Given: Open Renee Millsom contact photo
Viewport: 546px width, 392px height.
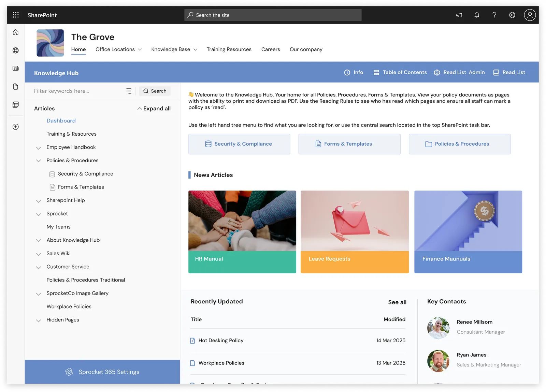Looking at the screenshot, I should tap(439, 328).
